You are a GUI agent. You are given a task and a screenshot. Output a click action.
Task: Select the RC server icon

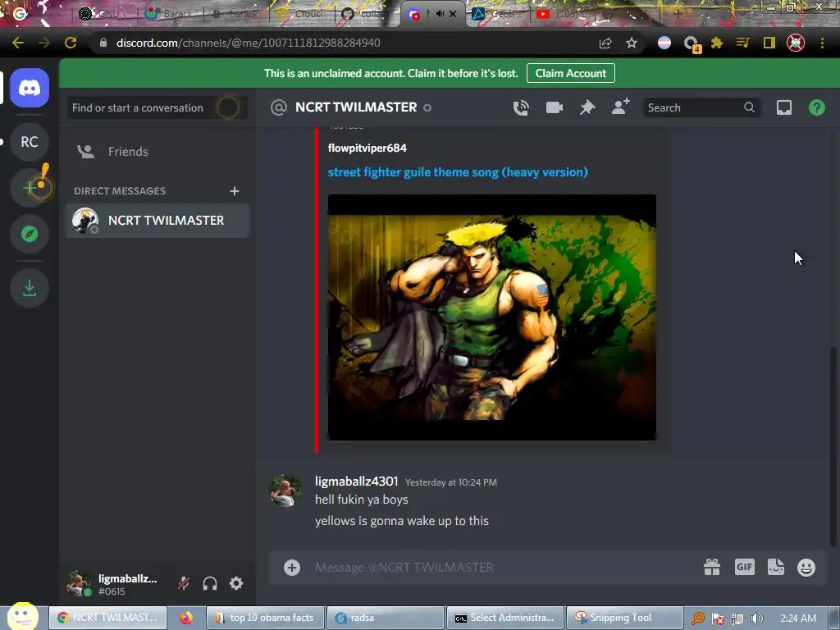[x=30, y=142]
